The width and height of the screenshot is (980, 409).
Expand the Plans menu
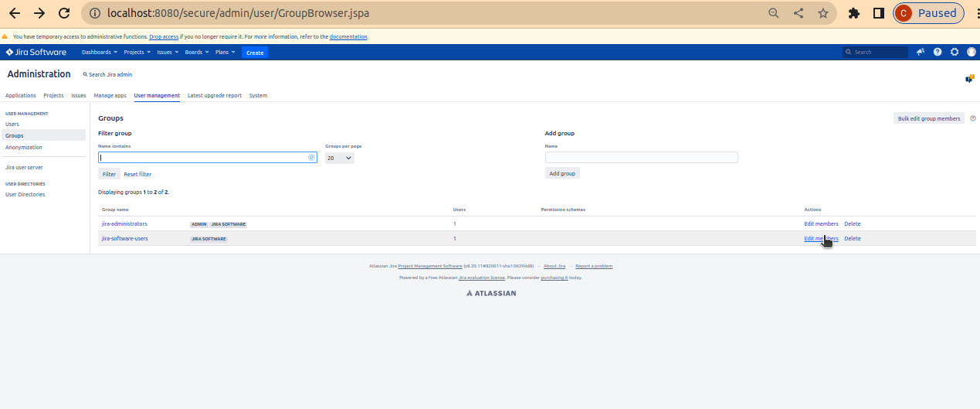tap(226, 53)
